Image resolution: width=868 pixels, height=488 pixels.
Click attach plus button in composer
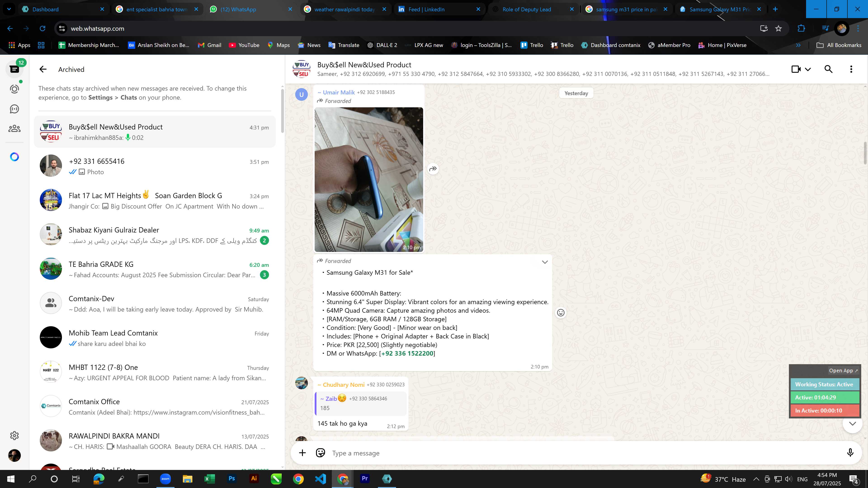302,453
